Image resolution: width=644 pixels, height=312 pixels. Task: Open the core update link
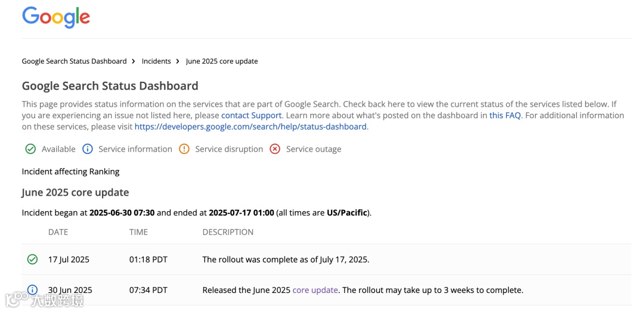point(315,291)
